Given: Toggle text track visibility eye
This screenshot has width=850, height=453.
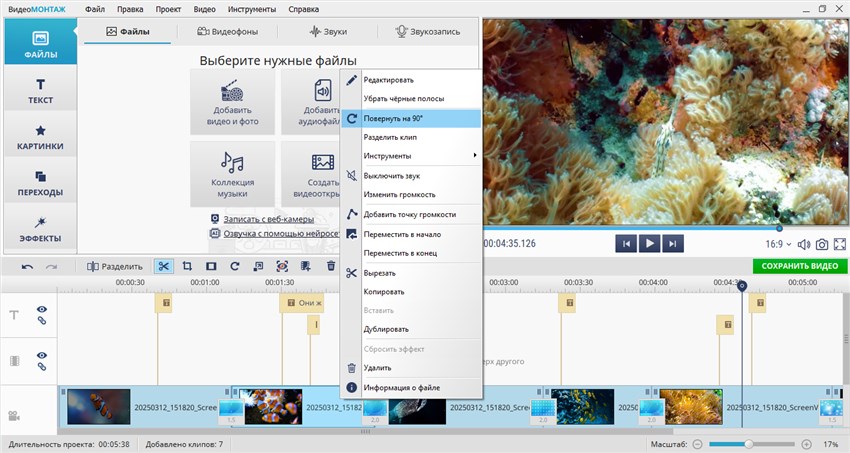Looking at the screenshot, I should pos(42,310).
